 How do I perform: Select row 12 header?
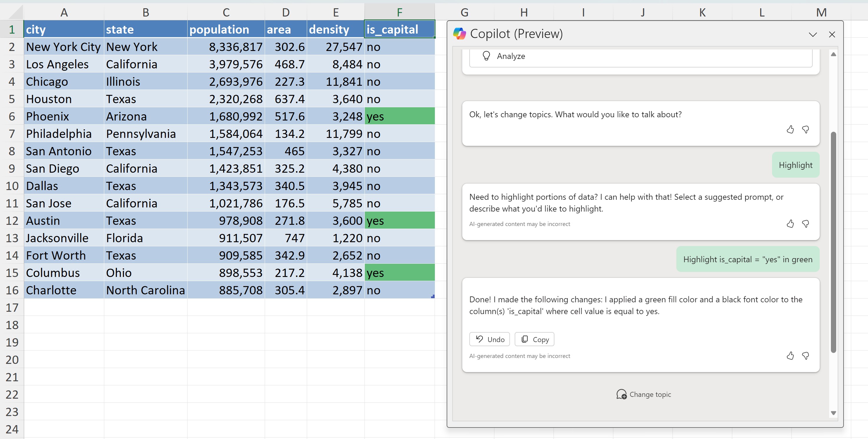(x=12, y=221)
